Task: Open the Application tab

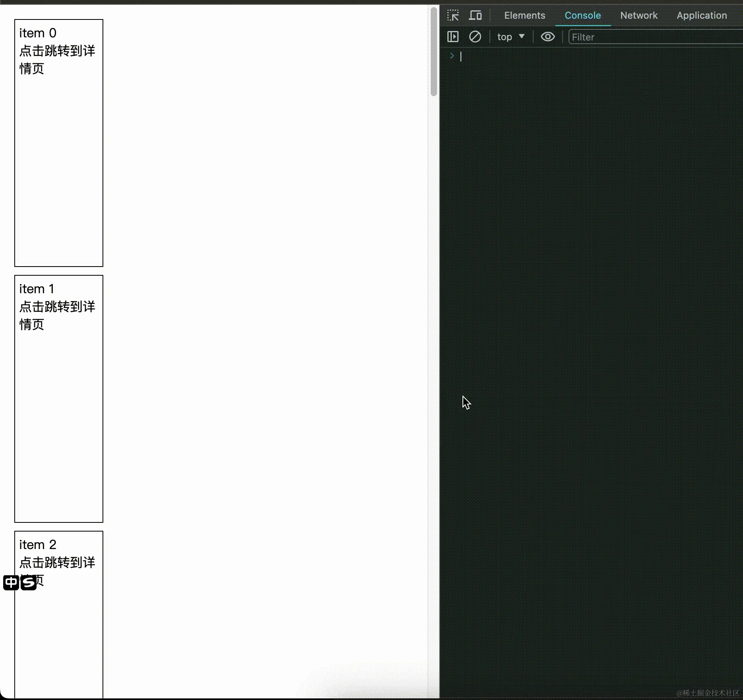Action: 701,15
